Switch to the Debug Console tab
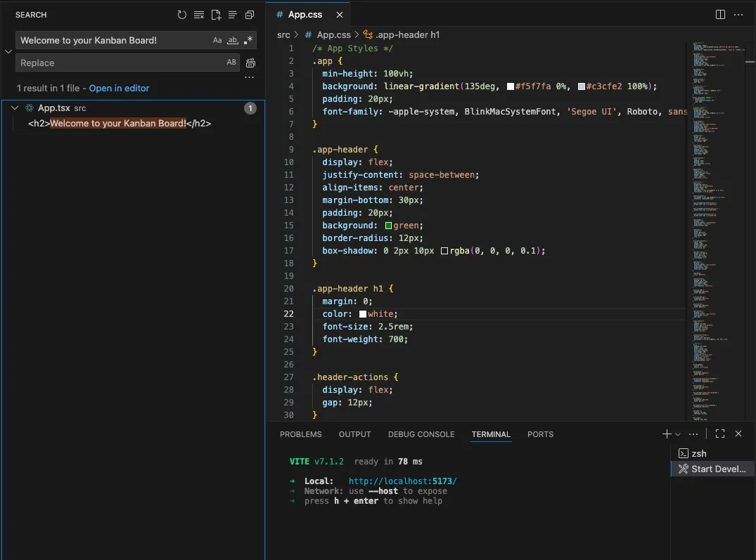This screenshot has width=756, height=560. point(421,434)
